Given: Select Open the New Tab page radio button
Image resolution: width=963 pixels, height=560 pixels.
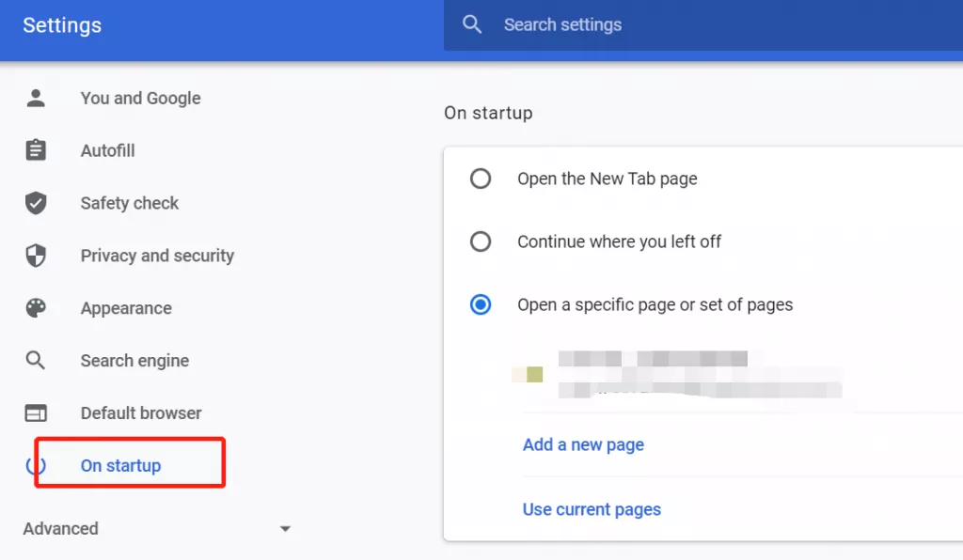Looking at the screenshot, I should click(481, 179).
